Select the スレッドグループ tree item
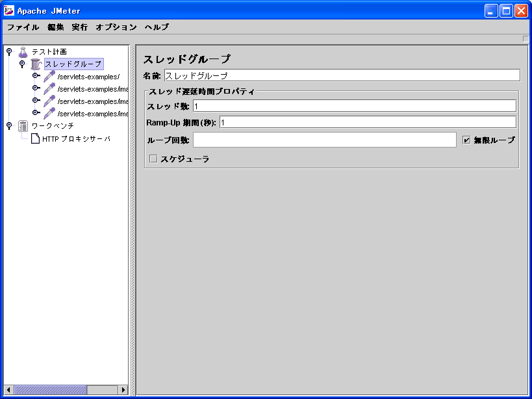Screen dimensions: 532x399 point(73,64)
